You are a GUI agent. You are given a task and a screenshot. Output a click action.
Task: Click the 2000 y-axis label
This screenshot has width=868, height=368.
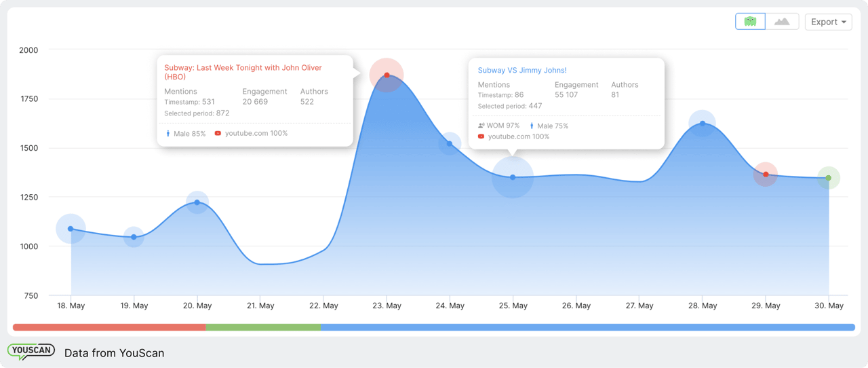28,50
